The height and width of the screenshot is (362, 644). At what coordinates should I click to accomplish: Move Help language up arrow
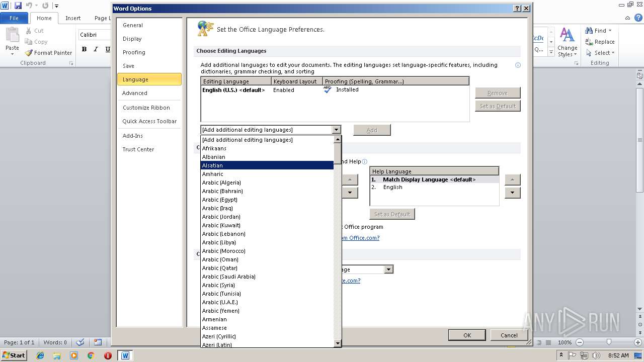[x=512, y=179]
